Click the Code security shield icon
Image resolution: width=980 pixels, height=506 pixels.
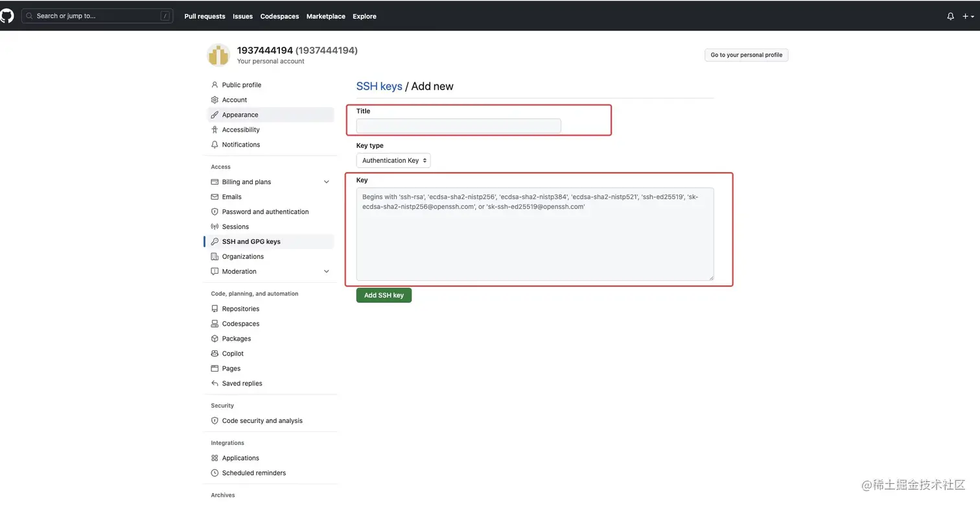pyautogui.click(x=215, y=420)
